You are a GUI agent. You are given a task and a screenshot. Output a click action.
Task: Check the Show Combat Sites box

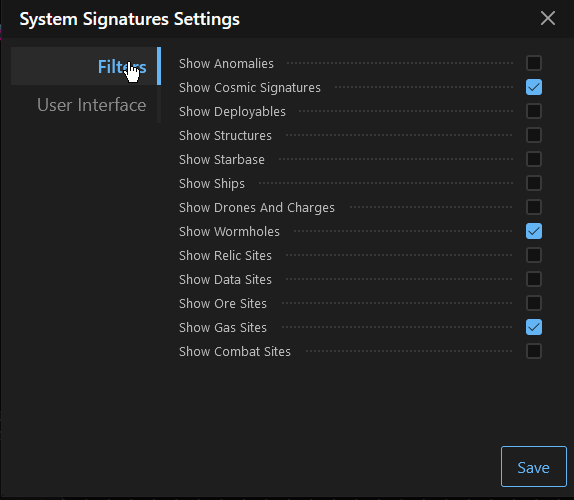pyautogui.click(x=534, y=351)
